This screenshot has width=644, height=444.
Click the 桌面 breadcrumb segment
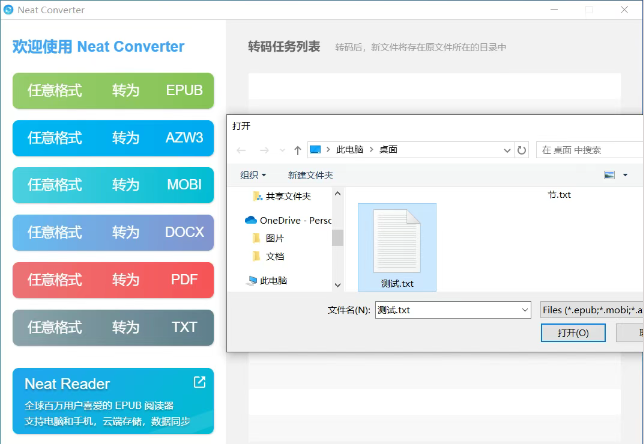[x=388, y=150]
